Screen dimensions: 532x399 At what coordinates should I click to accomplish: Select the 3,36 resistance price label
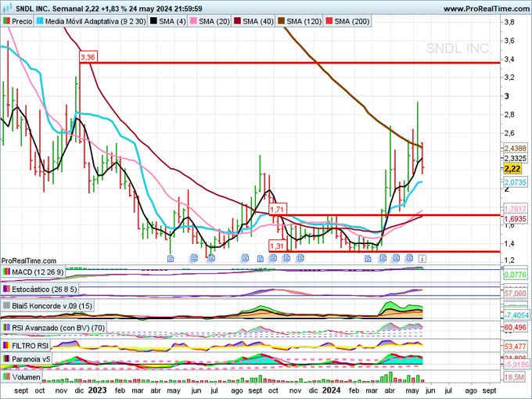pos(88,57)
